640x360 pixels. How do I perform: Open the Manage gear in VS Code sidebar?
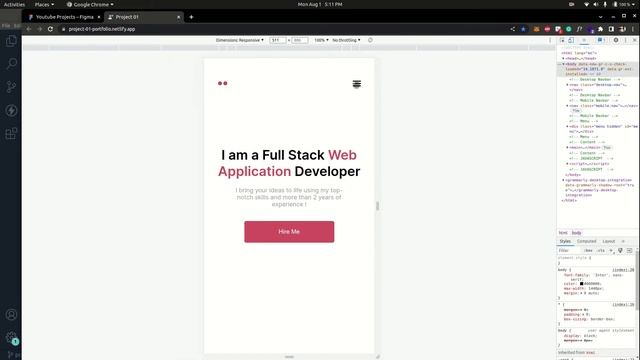(x=11, y=338)
